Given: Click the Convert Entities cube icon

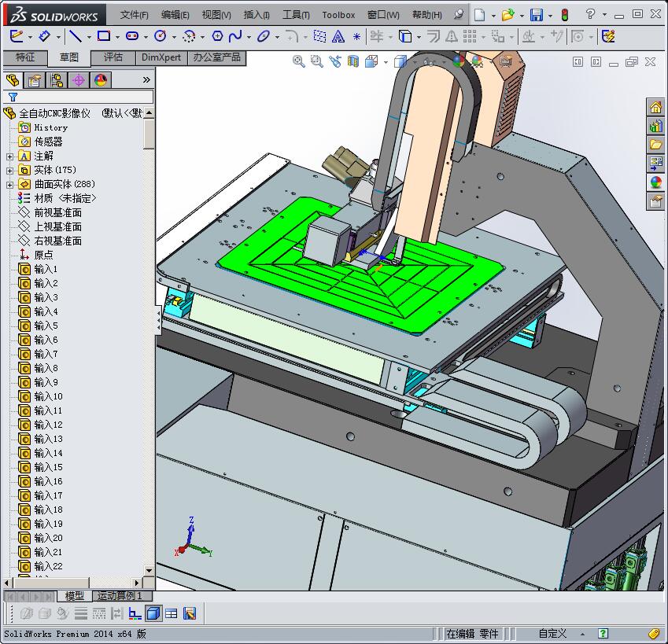Looking at the screenshot, I should pyautogui.click(x=405, y=36).
